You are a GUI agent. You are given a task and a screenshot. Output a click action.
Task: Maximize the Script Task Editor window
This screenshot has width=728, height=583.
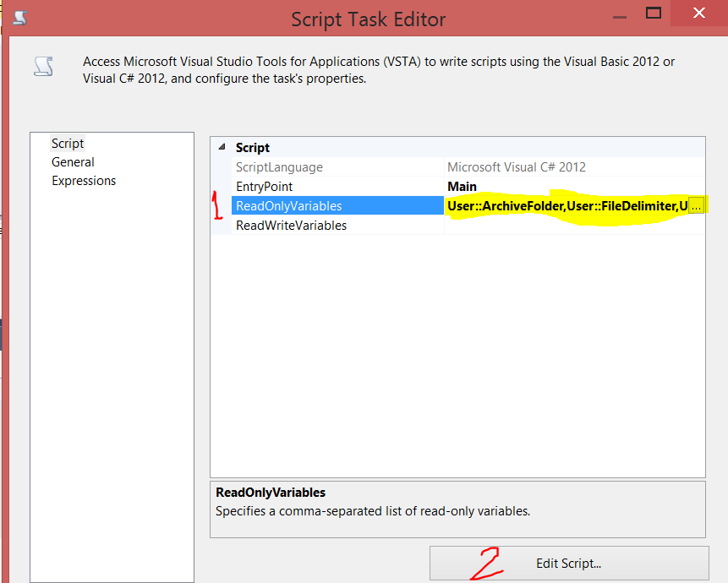coord(652,14)
